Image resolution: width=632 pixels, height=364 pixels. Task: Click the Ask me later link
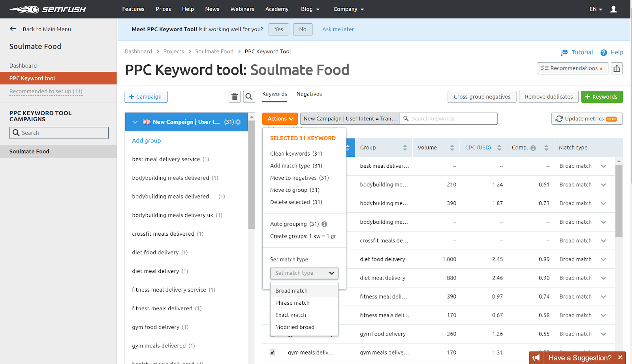point(338,29)
